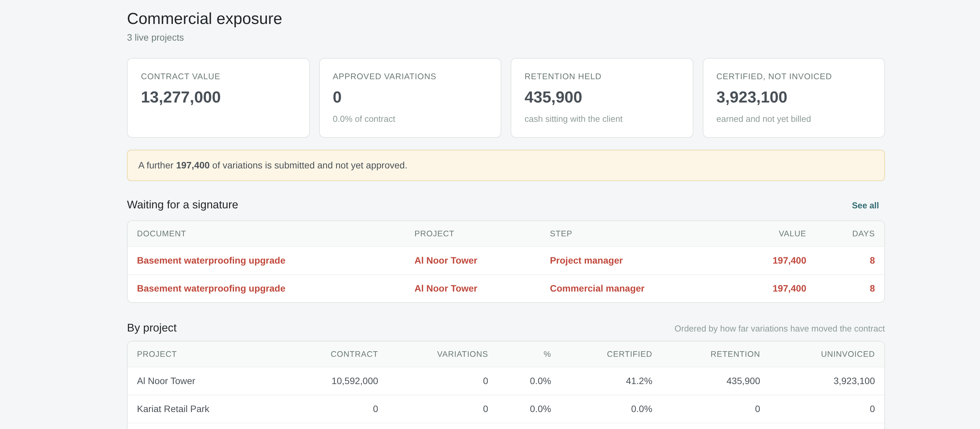Click the 'Ordered by how far variations' note
This screenshot has width=980, height=429.
click(780, 328)
